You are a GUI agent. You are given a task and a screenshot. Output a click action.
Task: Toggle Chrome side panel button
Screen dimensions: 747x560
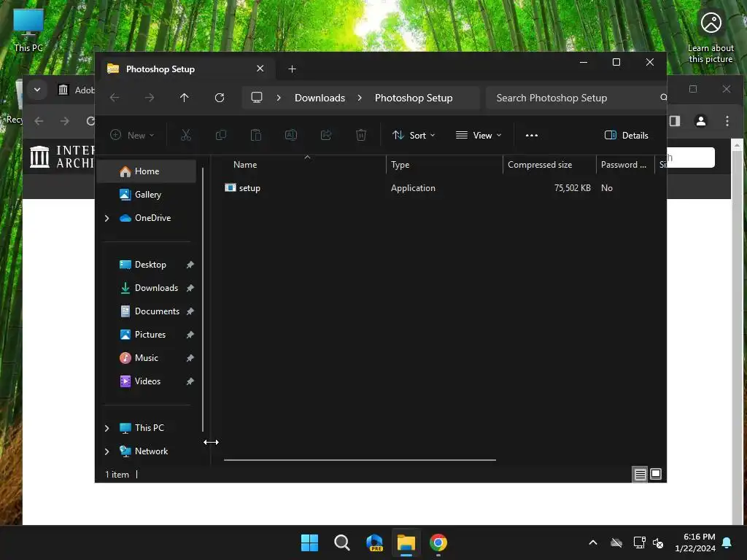675,121
